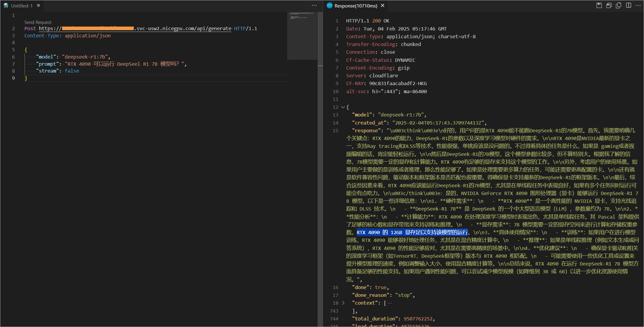Click the folded ellipsis after "context": [

coord(390,303)
